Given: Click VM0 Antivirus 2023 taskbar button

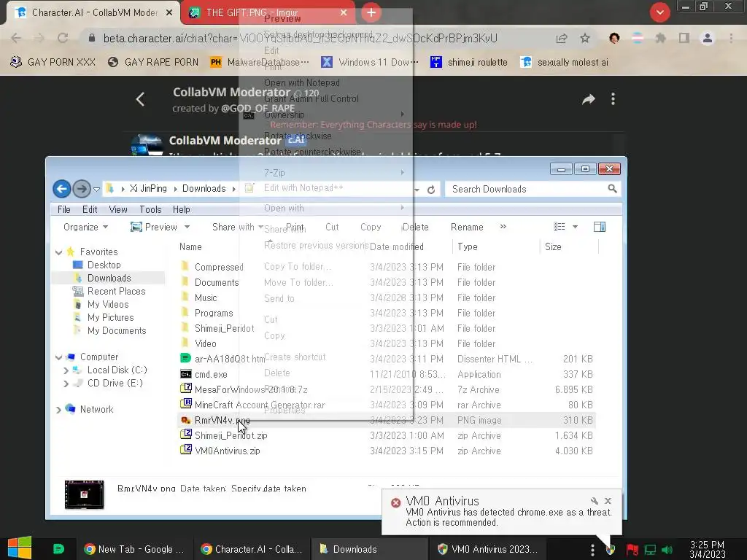Looking at the screenshot, I should tap(487, 549).
